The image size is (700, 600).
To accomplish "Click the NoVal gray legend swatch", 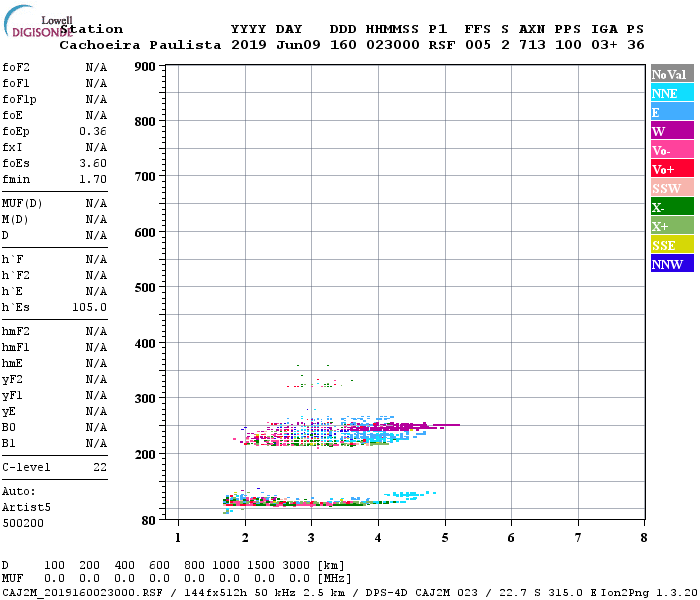I will point(672,74).
